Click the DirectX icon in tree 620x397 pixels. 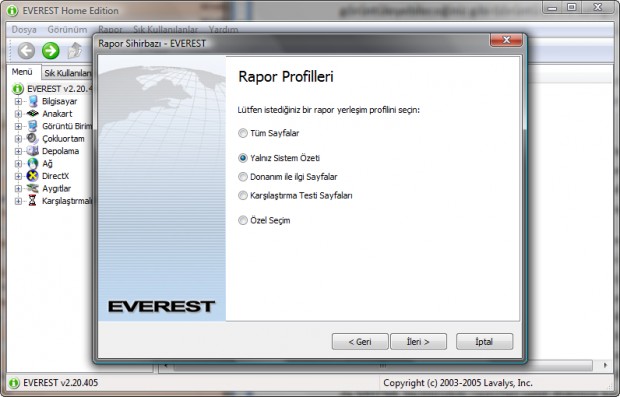33,176
